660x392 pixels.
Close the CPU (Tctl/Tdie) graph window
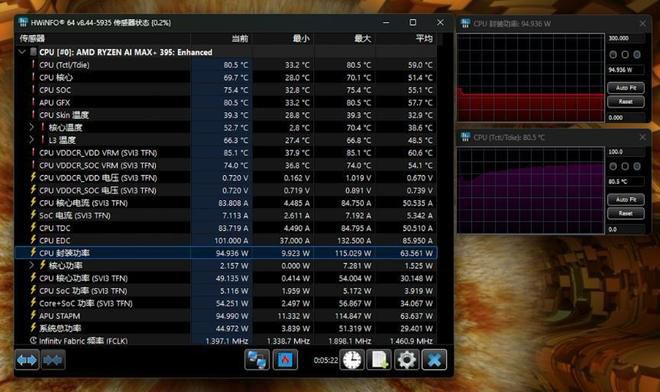tap(643, 137)
